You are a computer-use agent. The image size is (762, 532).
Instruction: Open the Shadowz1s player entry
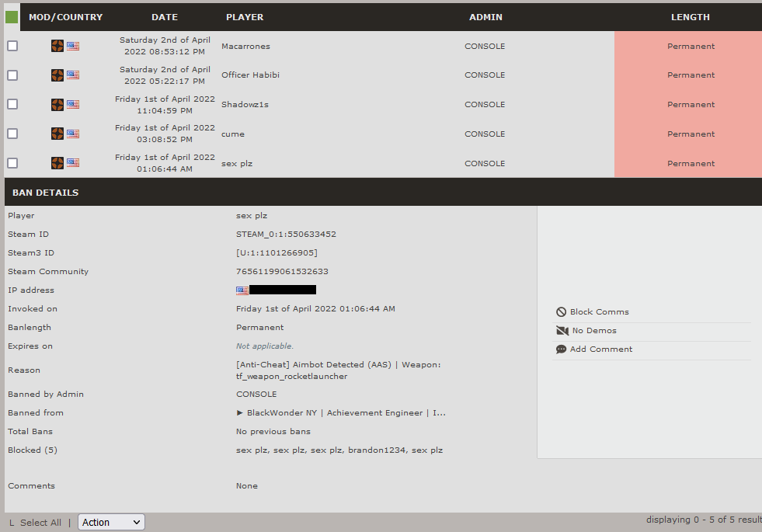tap(245, 104)
